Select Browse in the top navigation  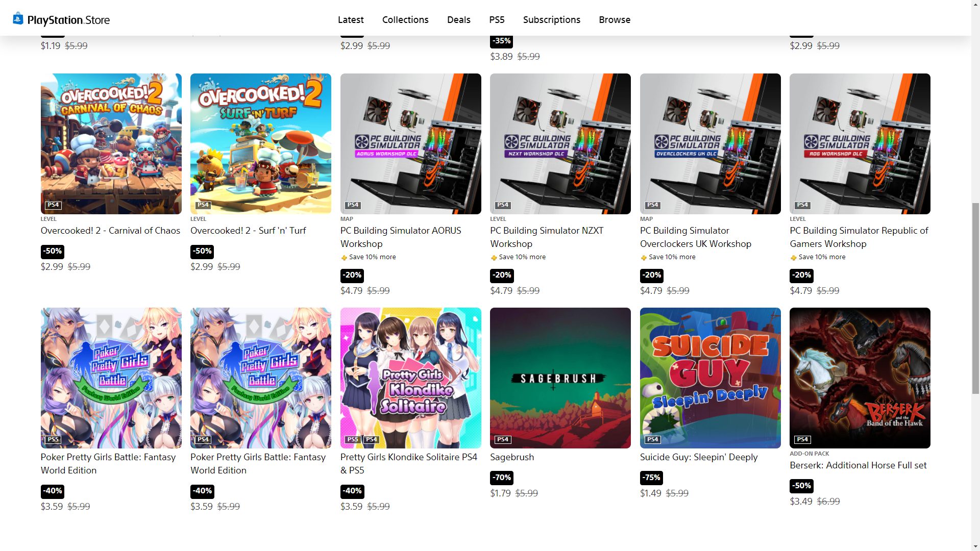[615, 20]
